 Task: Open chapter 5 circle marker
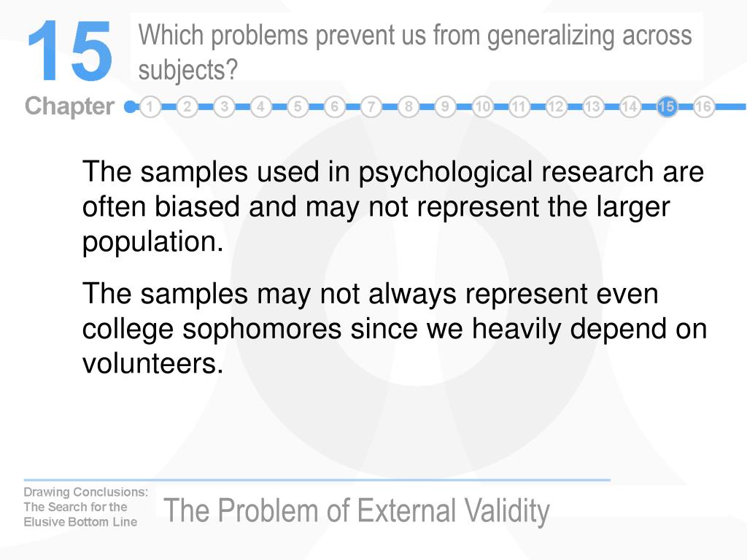[x=298, y=106]
